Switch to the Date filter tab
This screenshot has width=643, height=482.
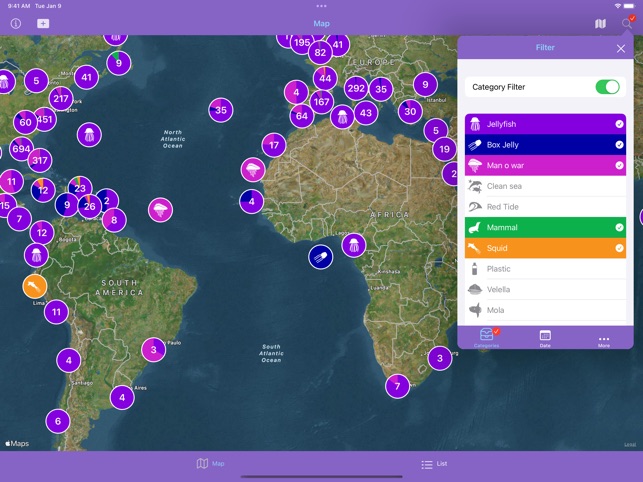pos(545,338)
